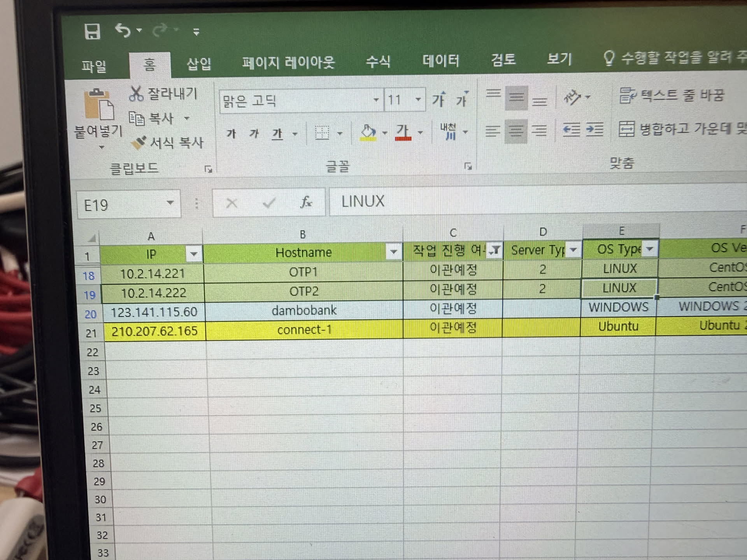Click the increase indent icon
This screenshot has height=560, width=747.
point(594,129)
